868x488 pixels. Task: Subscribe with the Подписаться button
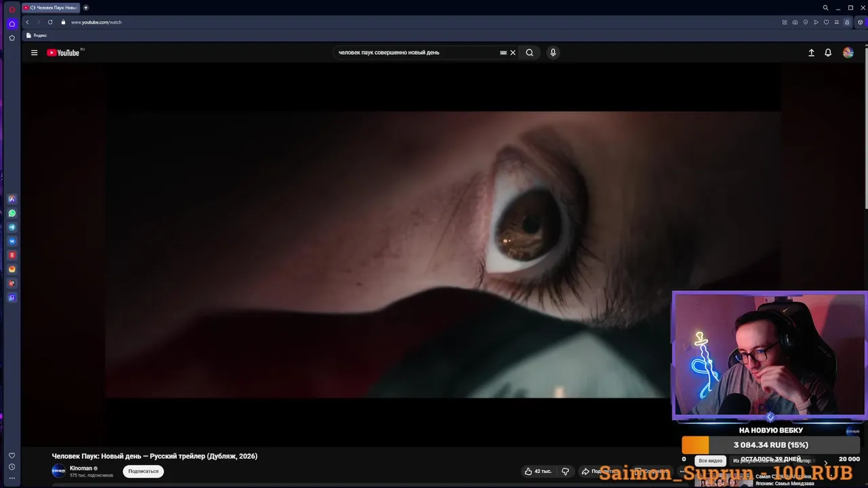pos(143,471)
